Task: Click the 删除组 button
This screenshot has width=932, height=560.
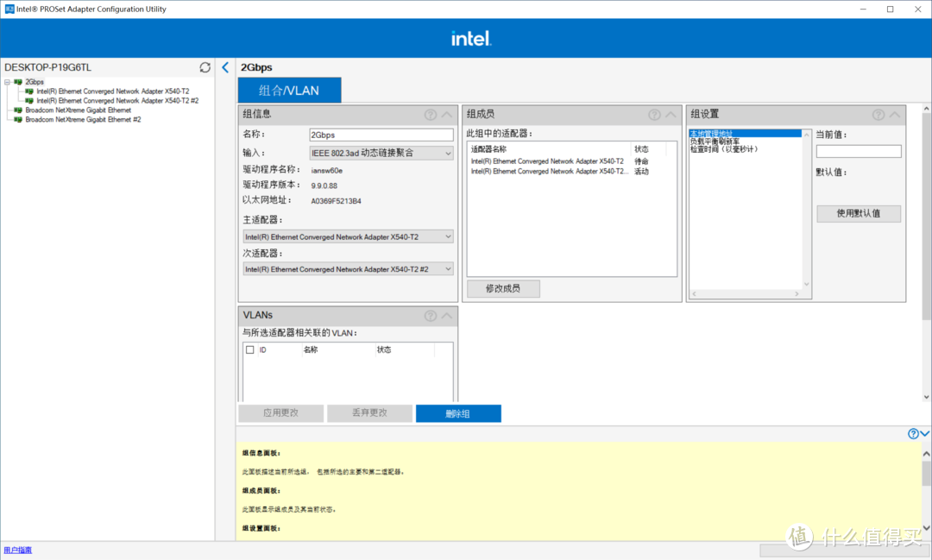Action: point(458,413)
